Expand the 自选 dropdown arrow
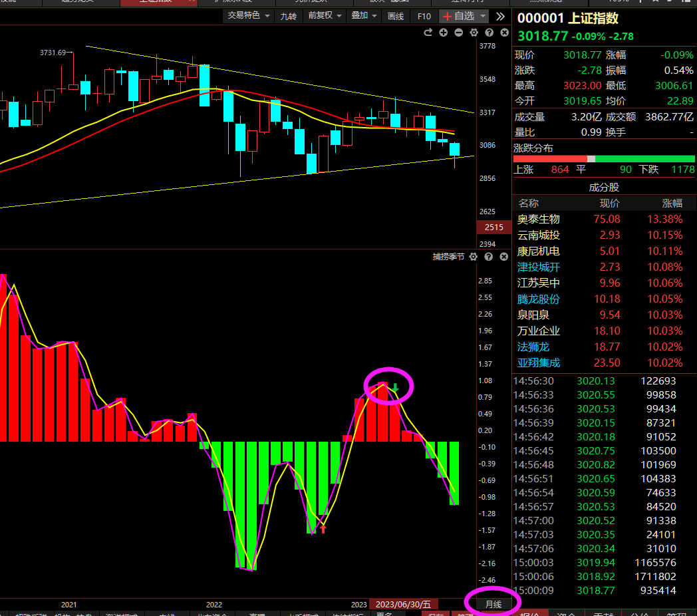The image size is (697, 616). pyautogui.click(x=484, y=17)
